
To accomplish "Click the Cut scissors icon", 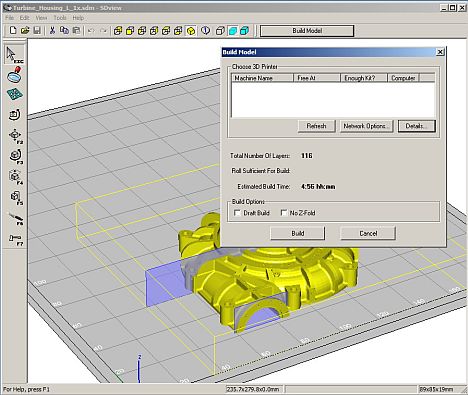I will [x=52, y=31].
